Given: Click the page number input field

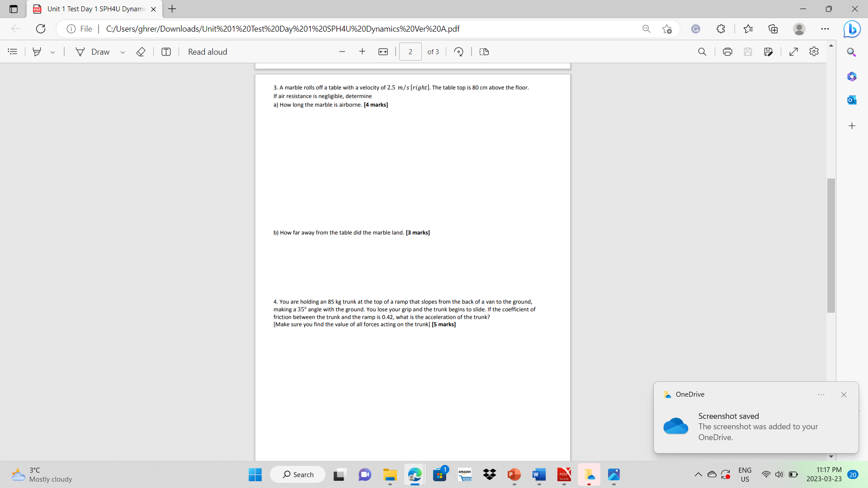Looking at the screenshot, I should 410,52.
